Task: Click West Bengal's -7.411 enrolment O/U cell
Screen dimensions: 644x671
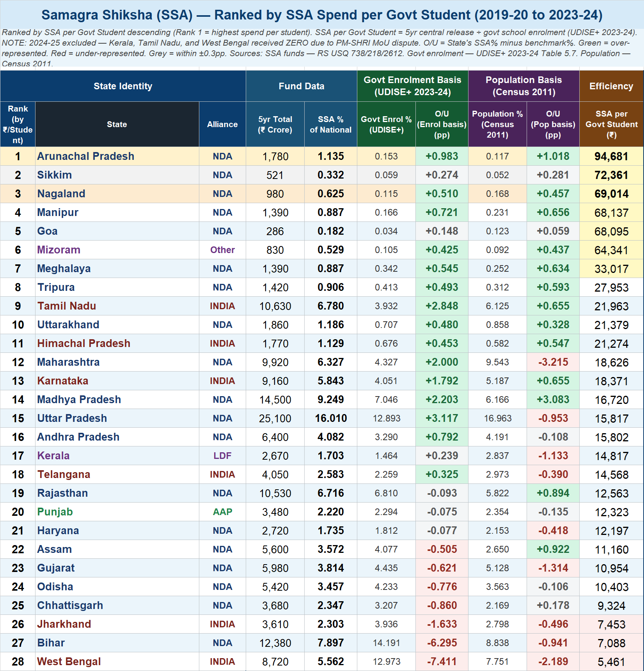Action: click(442, 662)
